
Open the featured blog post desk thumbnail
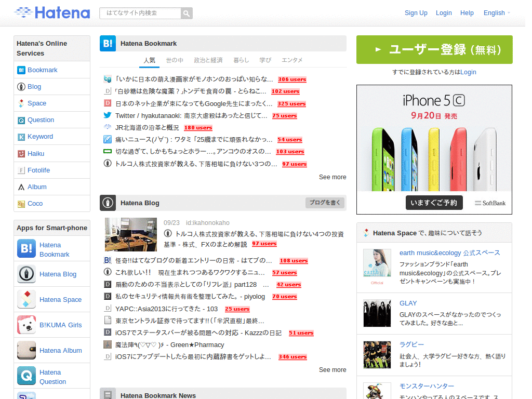point(130,234)
